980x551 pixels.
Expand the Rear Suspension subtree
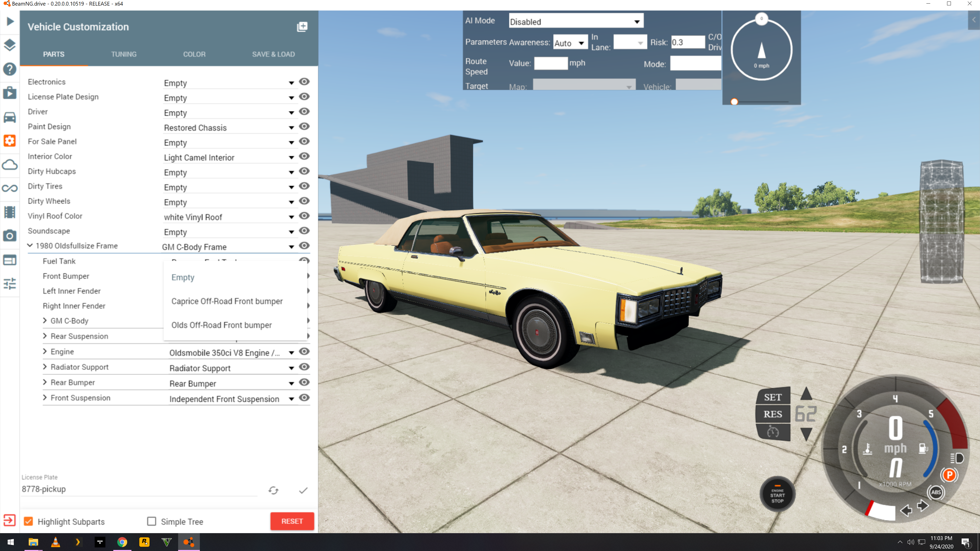pyautogui.click(x=45, y=336)
